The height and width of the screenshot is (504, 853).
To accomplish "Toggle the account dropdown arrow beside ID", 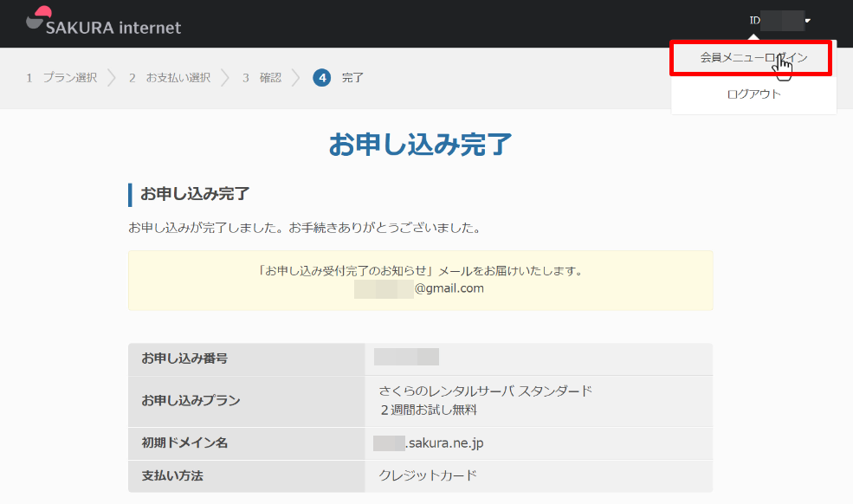I will pyautogui.click(x=807, y=20).
